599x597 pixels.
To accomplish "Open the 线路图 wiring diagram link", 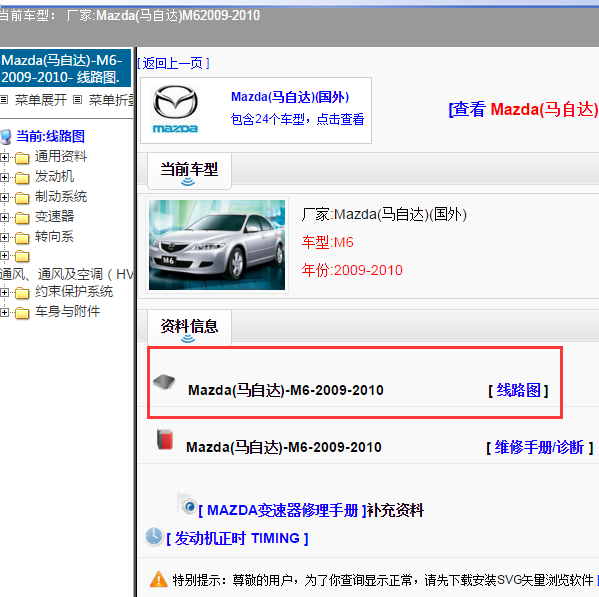I will 518,390.
